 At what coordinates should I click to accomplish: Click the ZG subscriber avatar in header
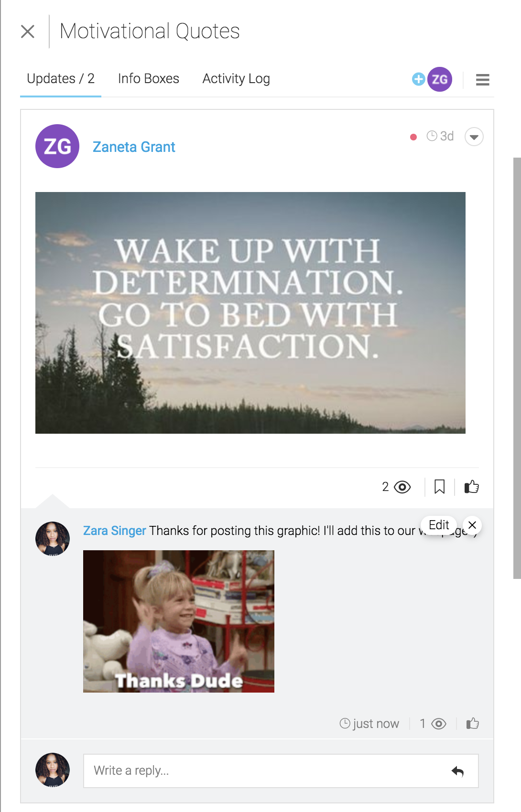click(440, 79)
